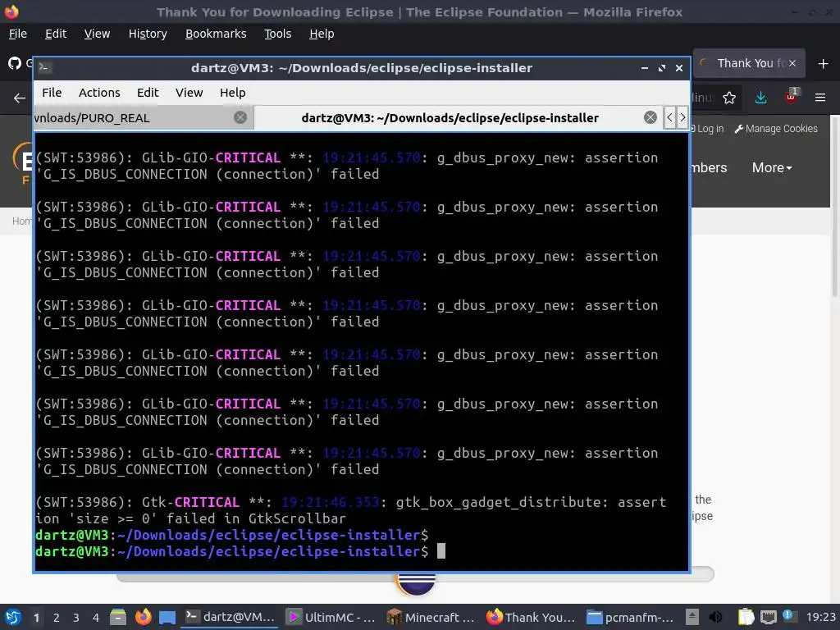The height and width of the screenshot is (630, 840).
Task: Click the terminal window icon in title bar
Action: click(44, 67)
